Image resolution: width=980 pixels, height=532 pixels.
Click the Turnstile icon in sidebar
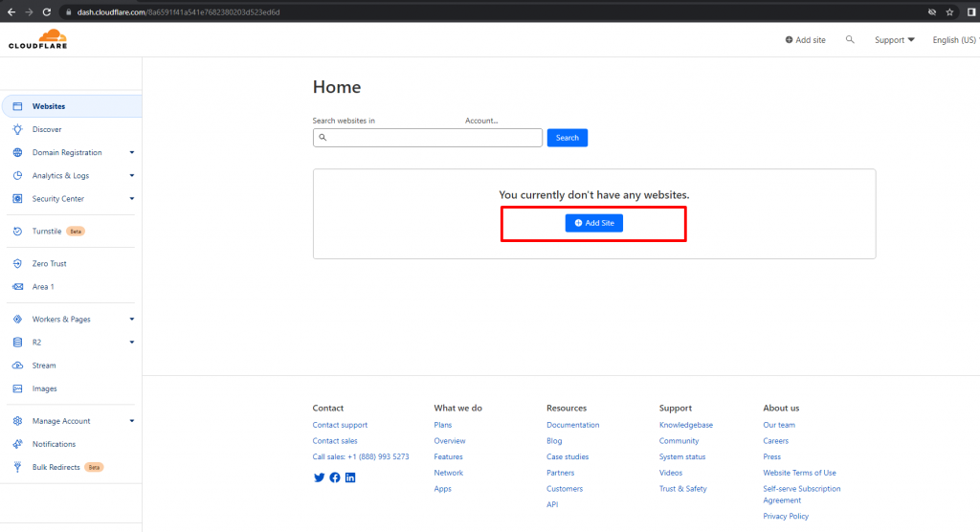(17, 232)
